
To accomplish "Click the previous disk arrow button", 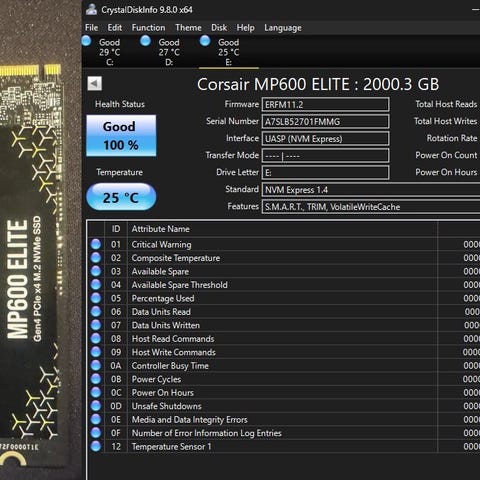I will 94,83.
